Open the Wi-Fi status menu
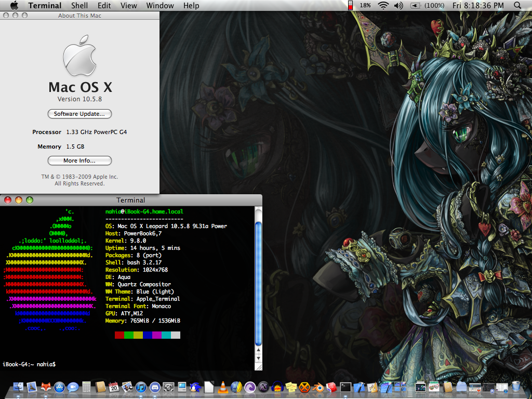 click(x=383, y=6)
